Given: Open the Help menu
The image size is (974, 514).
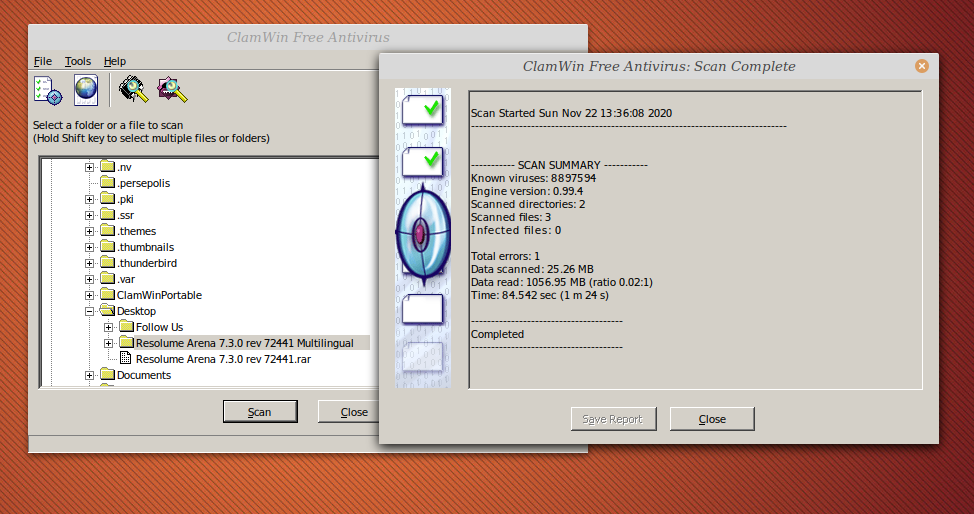Looking at the screenshot, I should point(115,61).
